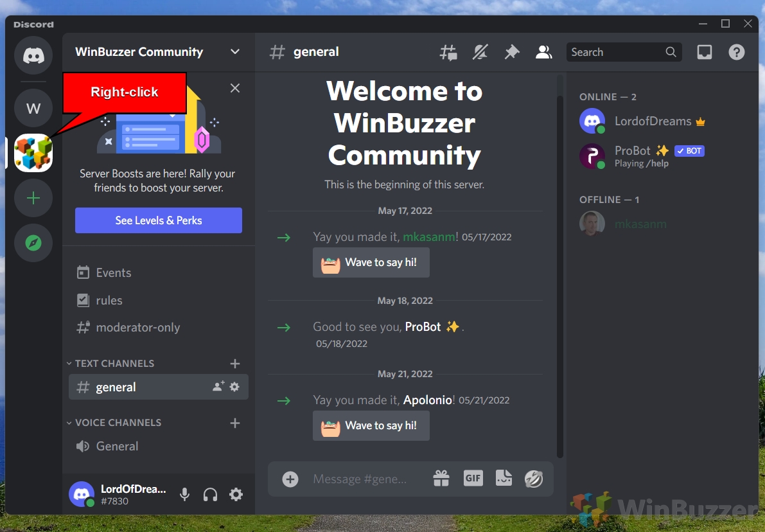Open the Threads panel for #general

coord(448,52)
